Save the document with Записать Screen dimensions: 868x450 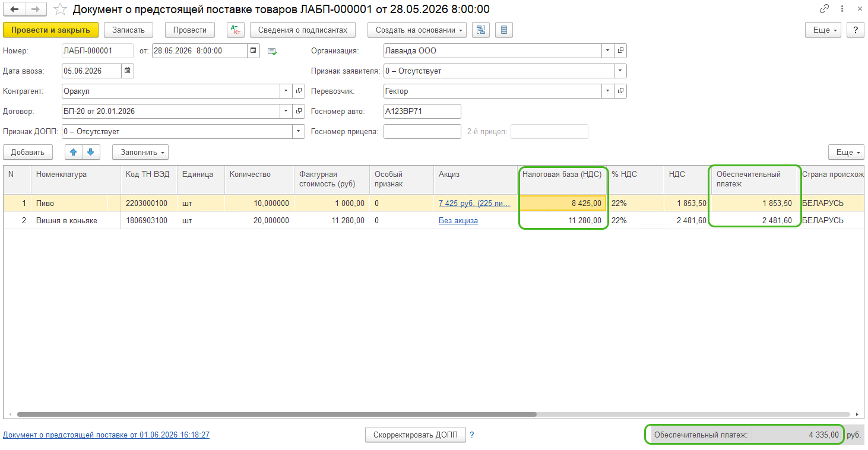(129, 30)
